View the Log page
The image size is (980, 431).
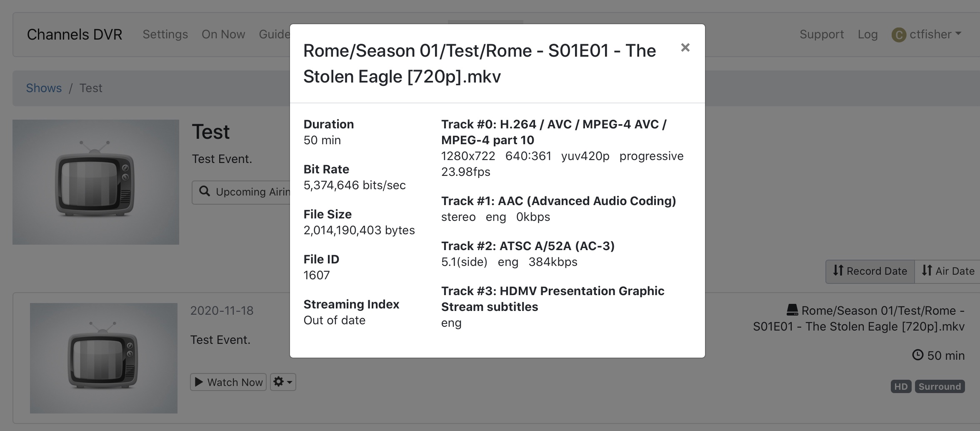pyautogui.click(x=867, y=34)
